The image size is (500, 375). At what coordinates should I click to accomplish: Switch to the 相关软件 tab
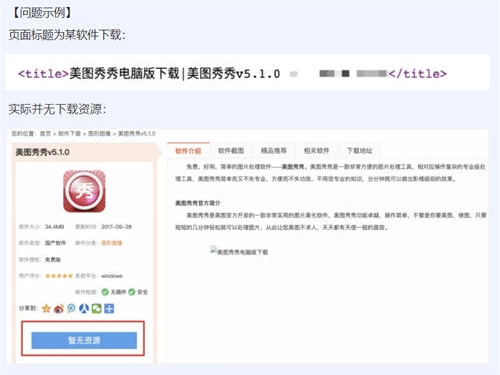pyautogui.click(x=316, y=151)
